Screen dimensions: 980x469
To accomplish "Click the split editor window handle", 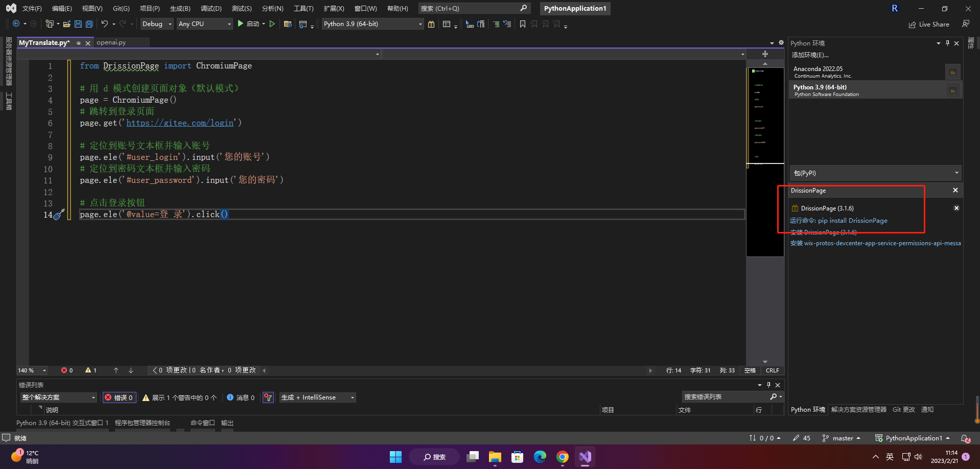I will pos(765,54).
